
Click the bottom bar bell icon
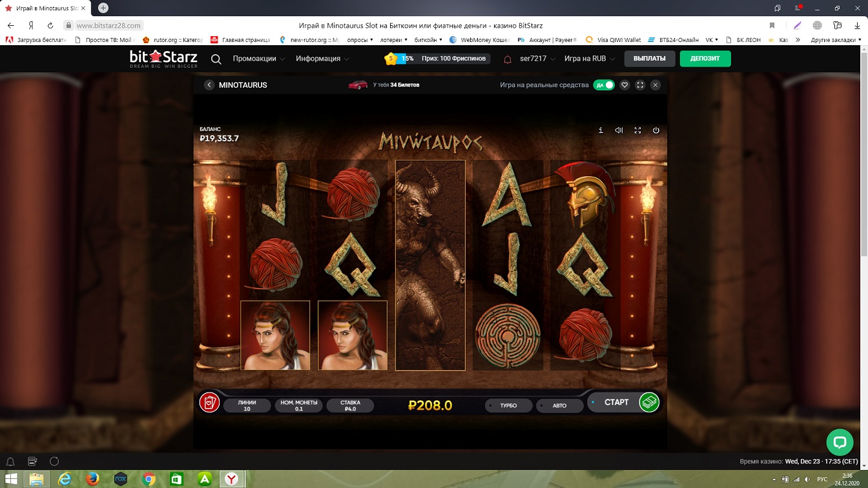[10, 462]
